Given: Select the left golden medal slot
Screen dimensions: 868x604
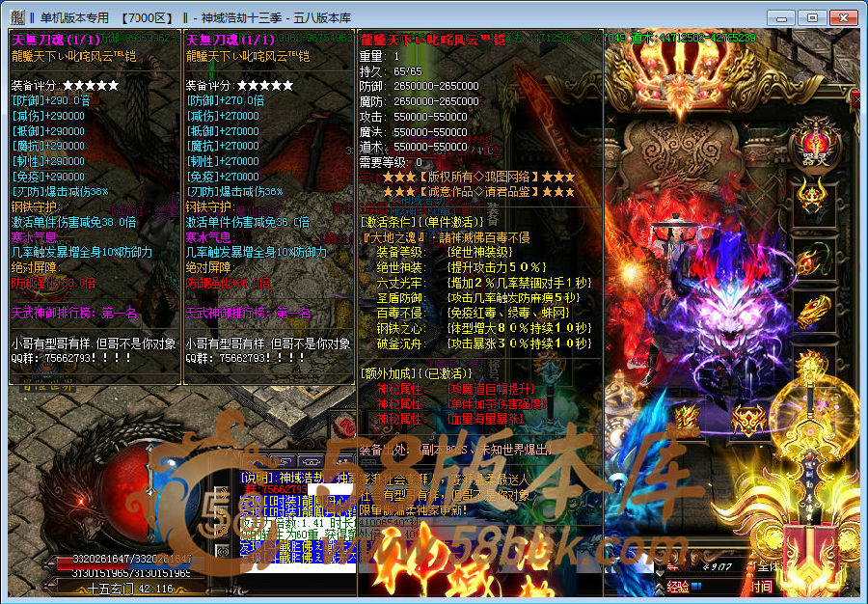Looking at the screenshot, I should point(687,418).
